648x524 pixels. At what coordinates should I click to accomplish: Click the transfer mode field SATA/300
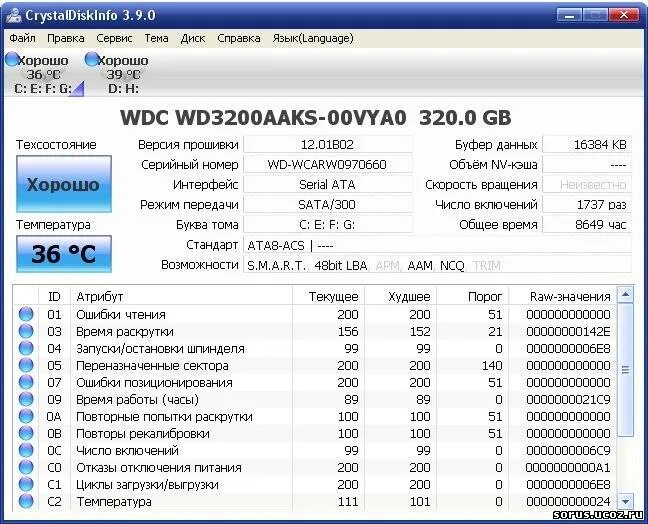click(x=327, y=205)
